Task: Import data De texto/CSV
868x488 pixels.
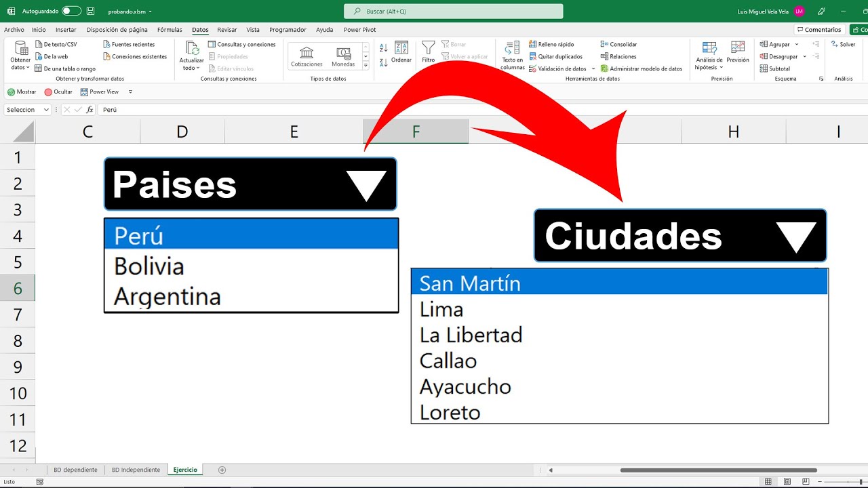Action: (x=57, y=44)
